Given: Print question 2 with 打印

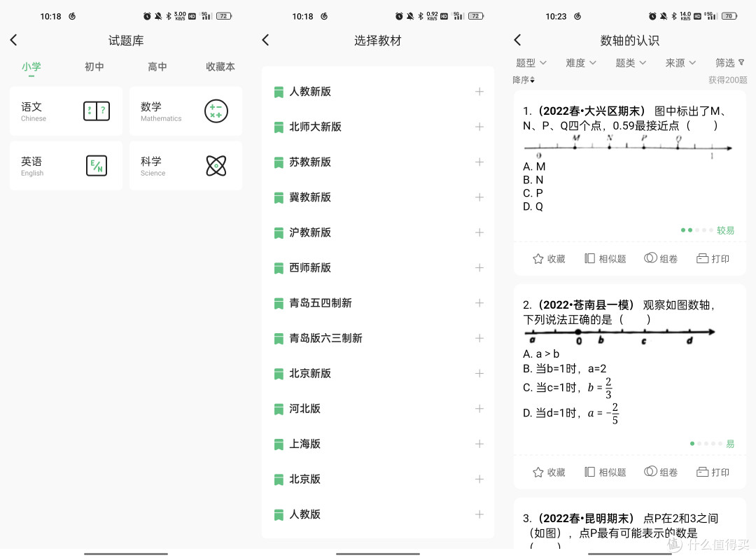Looking at the screenshot, I should tap(713, 472).
